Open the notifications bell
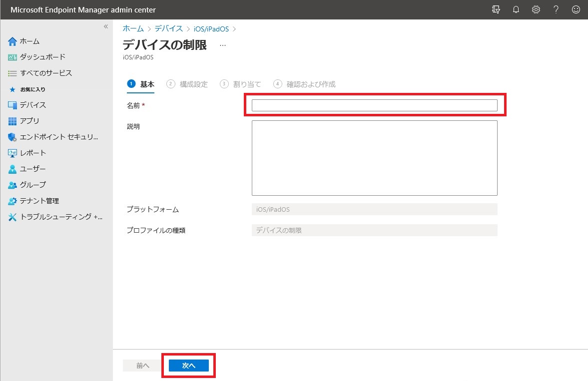 pos(516,10)
